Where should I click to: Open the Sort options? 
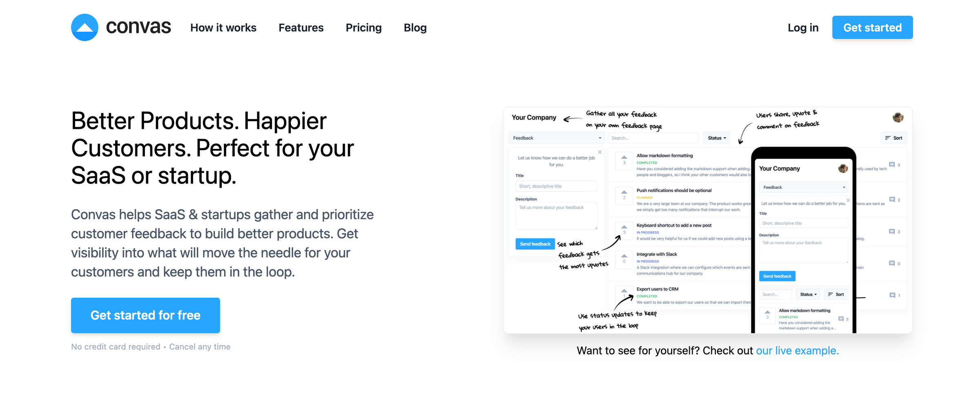point(894,138)
